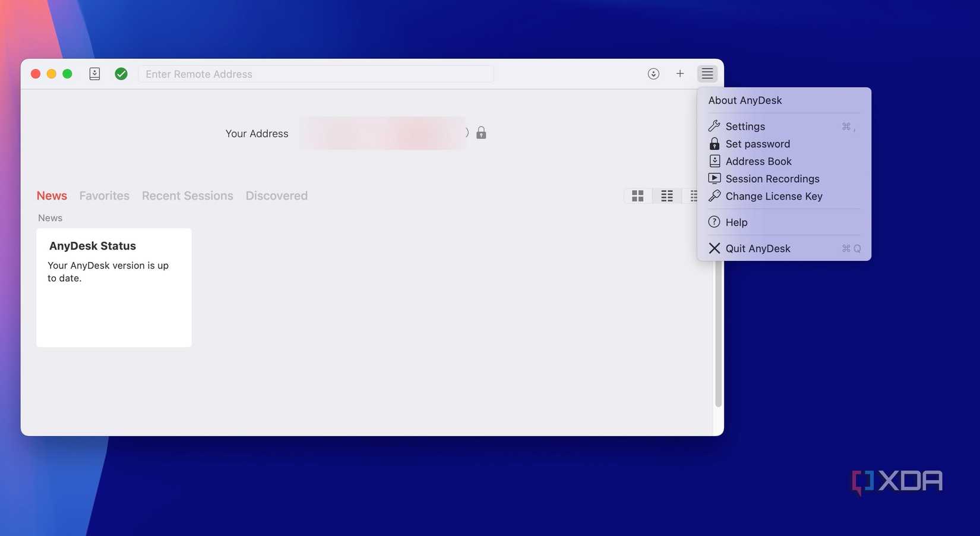The image size is (980, 536).
Task: Click the Session Recordings play icon
Action: tap(714, 178)
